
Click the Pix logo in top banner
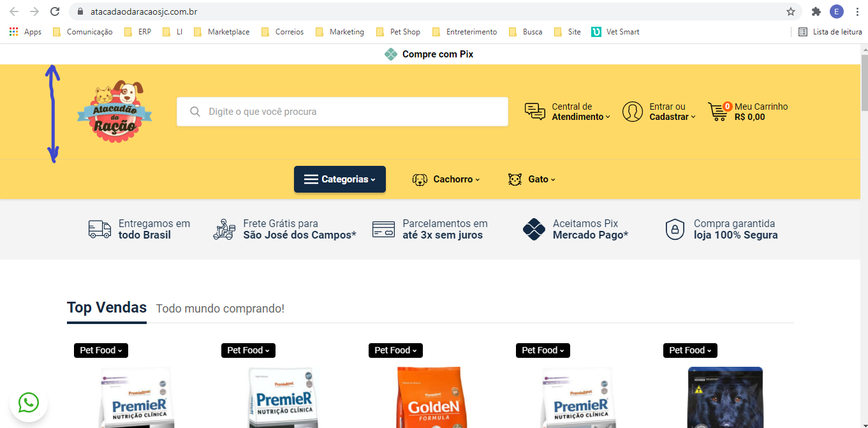coord(391,54)
